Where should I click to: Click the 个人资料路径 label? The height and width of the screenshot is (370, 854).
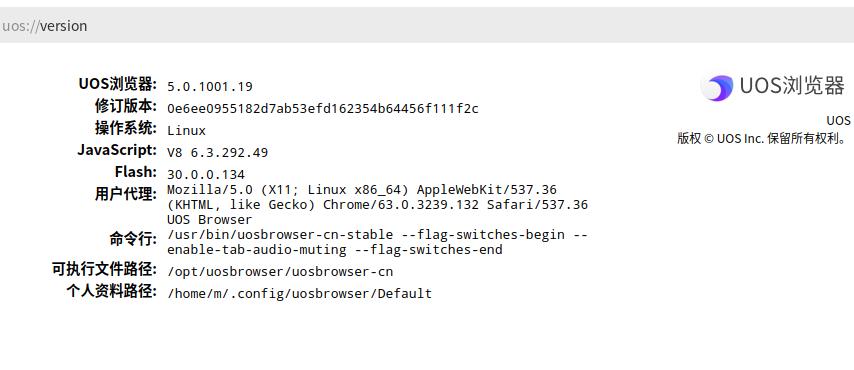coord(112,291)
